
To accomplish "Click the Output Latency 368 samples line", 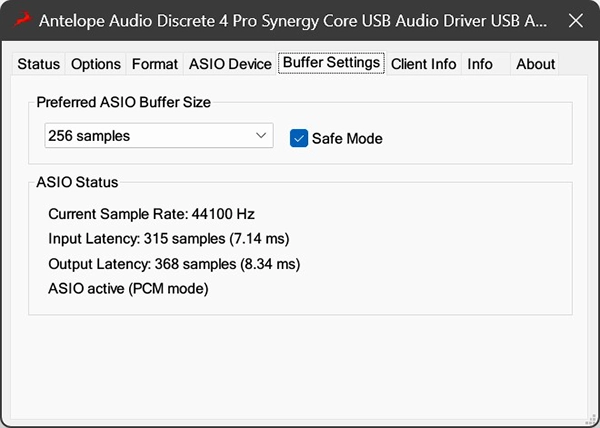I will pos(174,264).
